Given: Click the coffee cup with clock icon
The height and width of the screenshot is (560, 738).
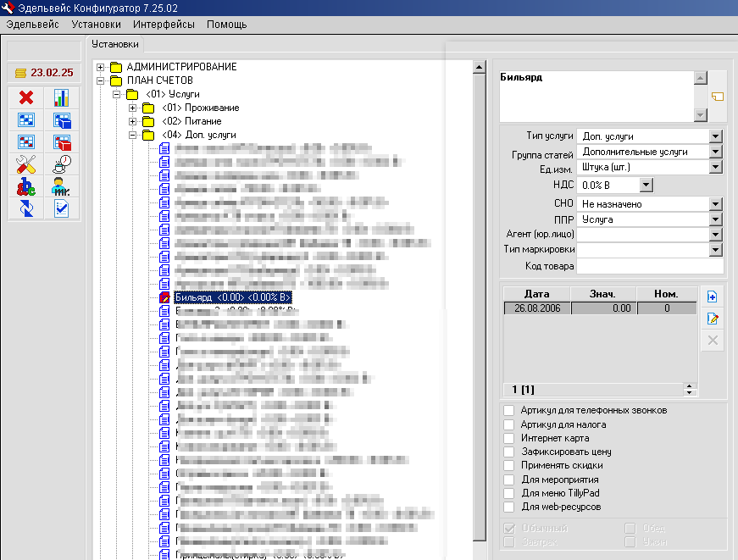Looking at the screenshot, I should [x=62, y=164].
